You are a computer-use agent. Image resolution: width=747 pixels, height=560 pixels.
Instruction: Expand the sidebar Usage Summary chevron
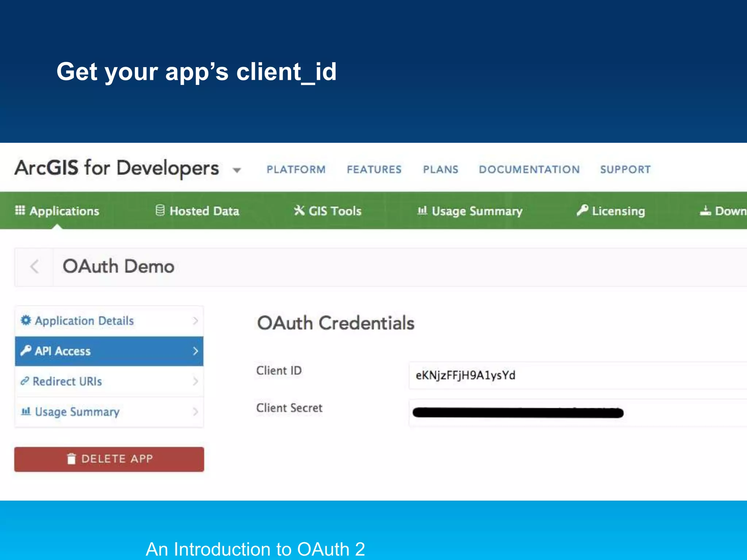tap(196, 412)
